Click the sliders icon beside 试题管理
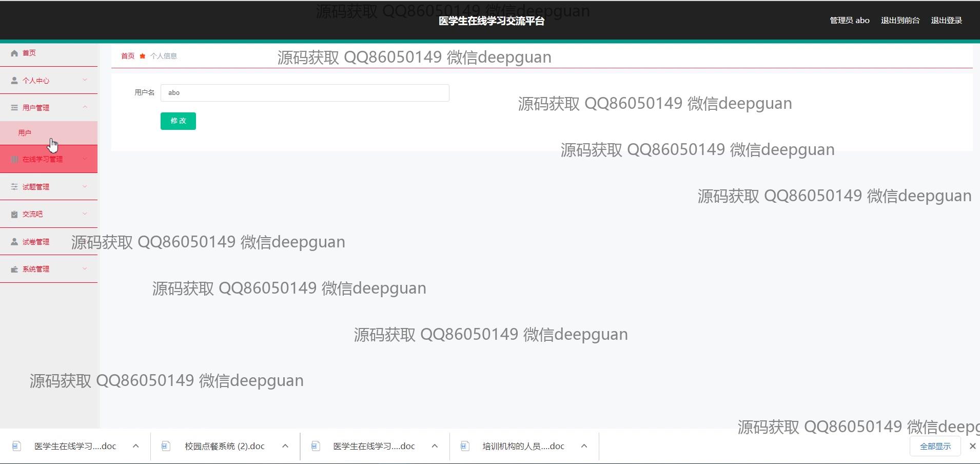 pos(14,187)
